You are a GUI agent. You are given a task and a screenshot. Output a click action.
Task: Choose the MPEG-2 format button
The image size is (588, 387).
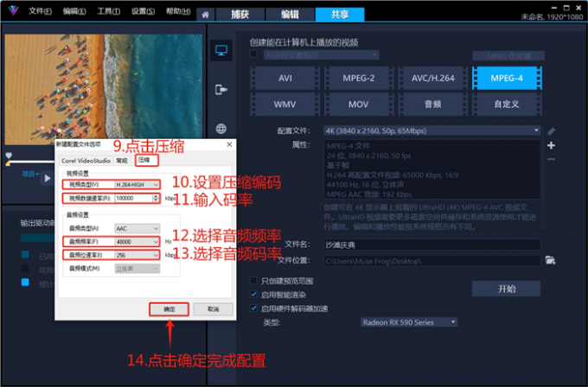[x=359, y=78]
